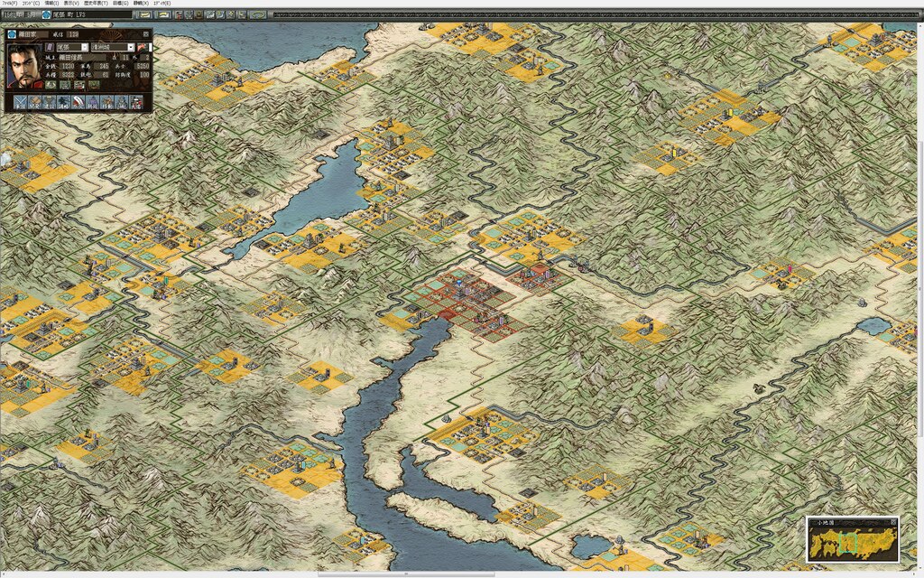Open the コマンド(C) menu
924x578 pixels.
coord(31,3)
